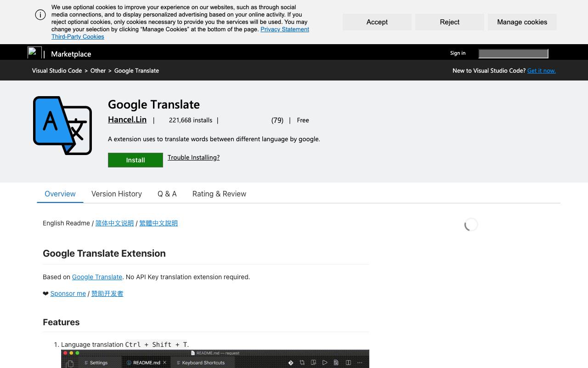
Task: Open the Privacy Statement link
Action: (285, 29)
